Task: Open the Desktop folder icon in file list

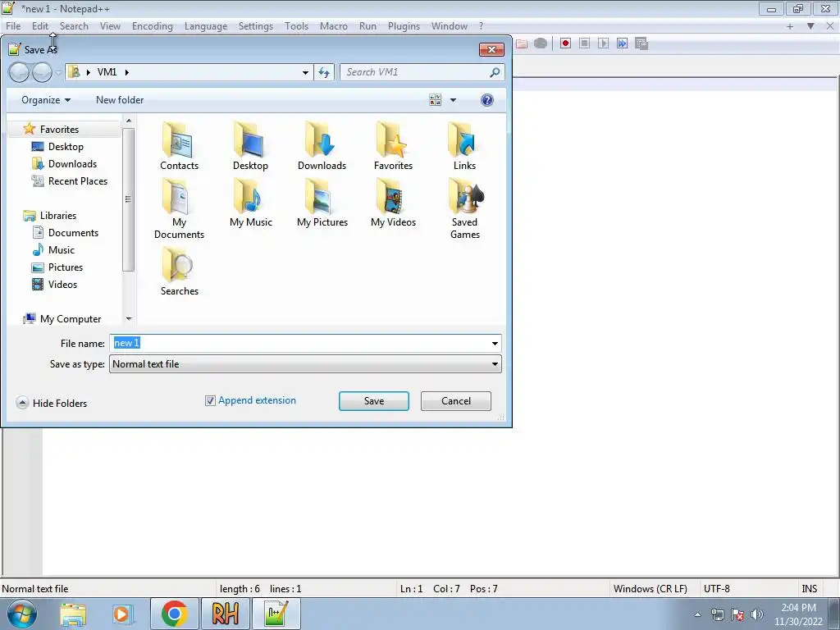Action: point(250,145)
